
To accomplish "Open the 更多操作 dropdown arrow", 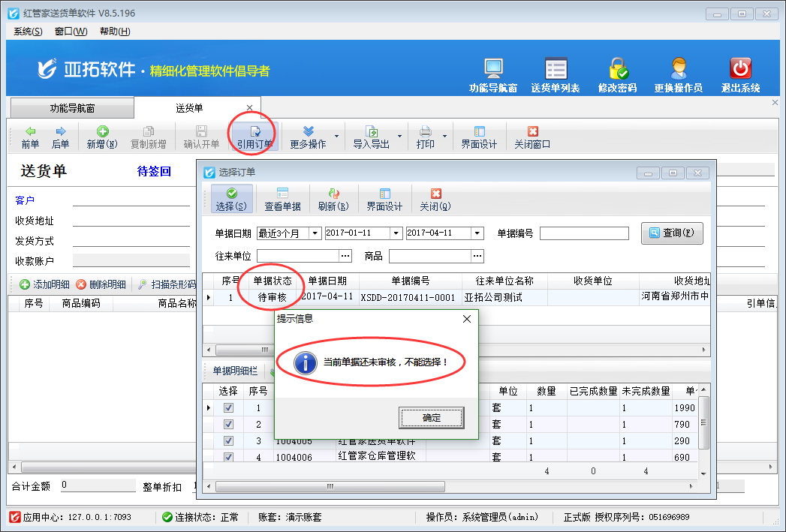I will coord(336,137).
